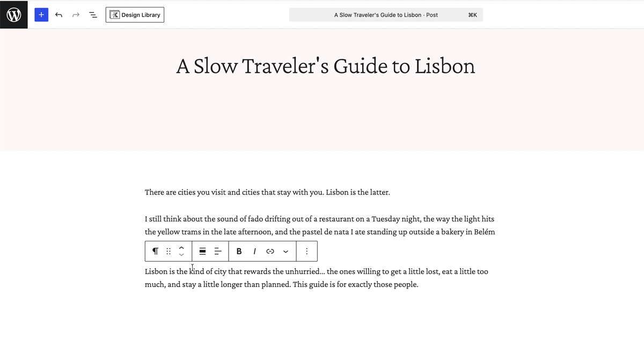Move paragraph block down
The height and width of the screenshot is (348, 644).
coord(181,255)
